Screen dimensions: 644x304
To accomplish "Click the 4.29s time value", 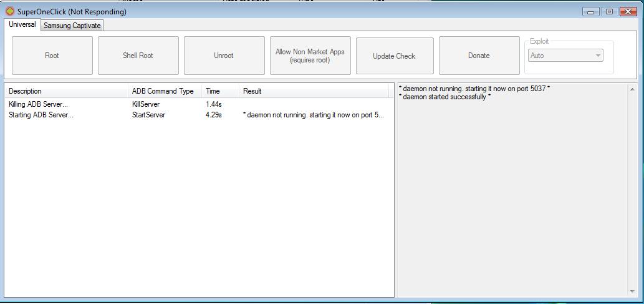I will pos(214,115).
